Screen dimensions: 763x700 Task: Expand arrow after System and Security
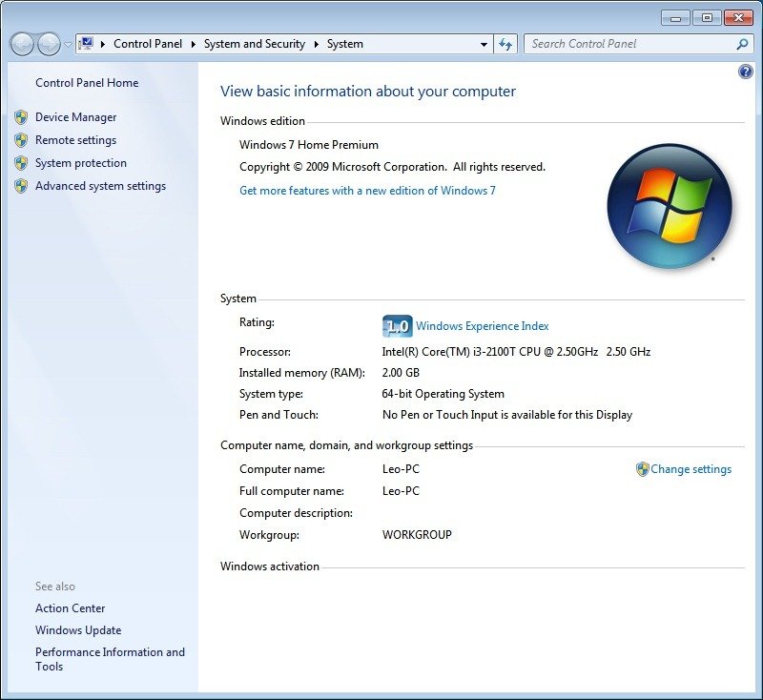[317, 44]
